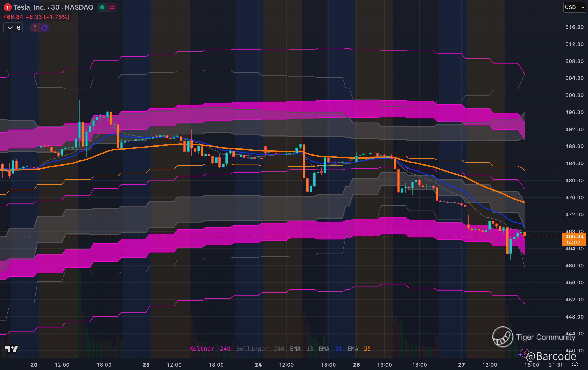Click the date 27 marker on the time axis

(x=461, y=365)
